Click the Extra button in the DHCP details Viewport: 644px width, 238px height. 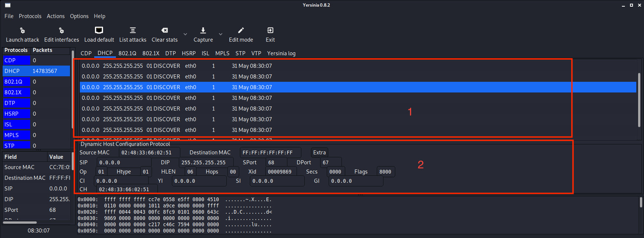(x=319, y=153)
